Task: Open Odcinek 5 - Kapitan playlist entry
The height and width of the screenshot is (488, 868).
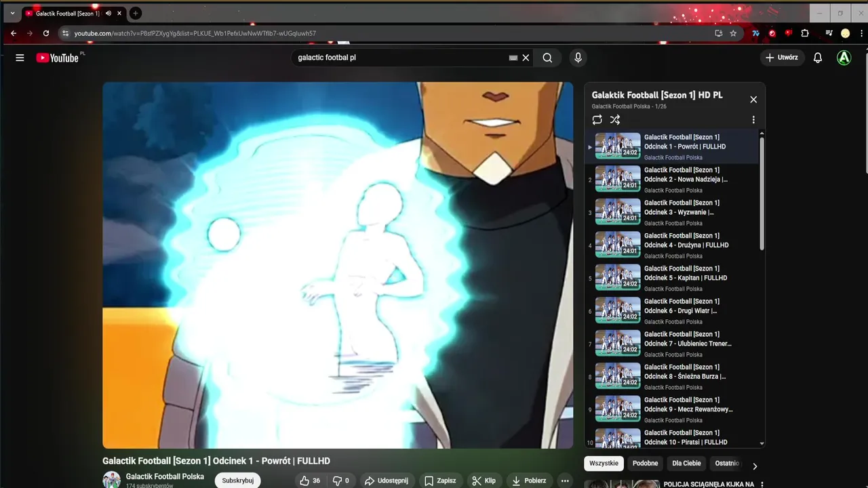Action: [x=673, y=278]
